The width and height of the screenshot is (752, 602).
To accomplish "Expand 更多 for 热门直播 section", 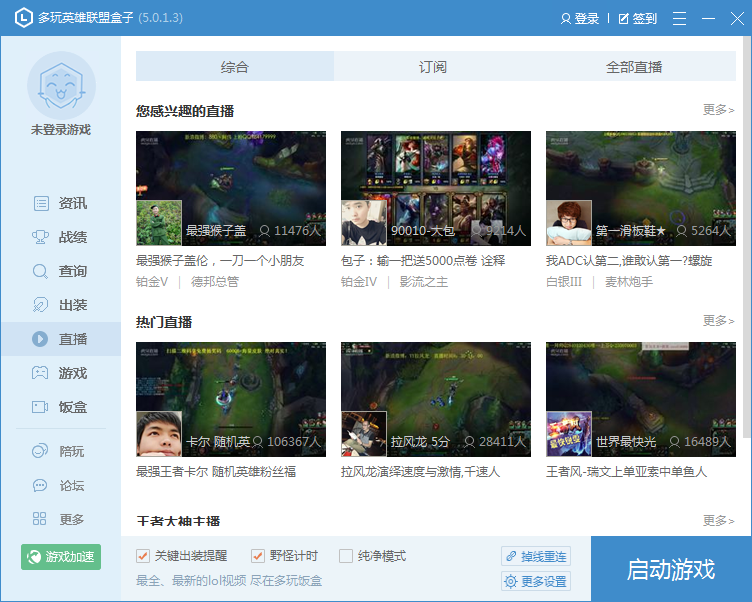I will (718, 321).
